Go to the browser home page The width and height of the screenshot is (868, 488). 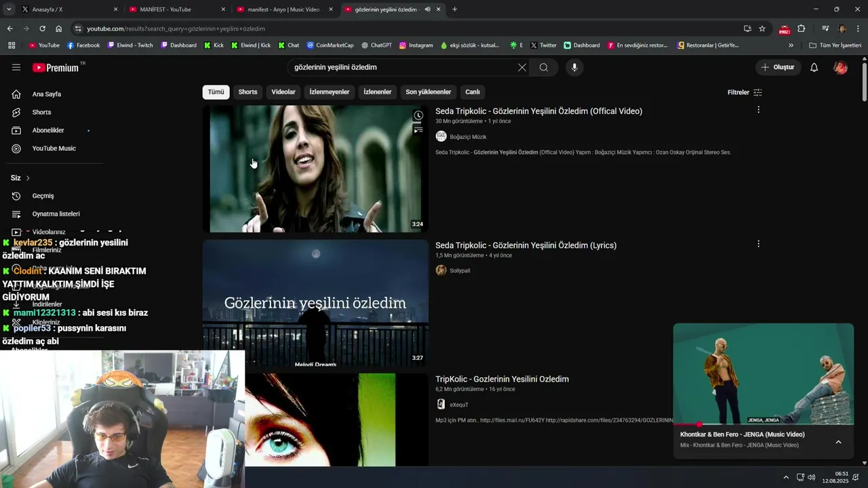(x=58, y=28)
